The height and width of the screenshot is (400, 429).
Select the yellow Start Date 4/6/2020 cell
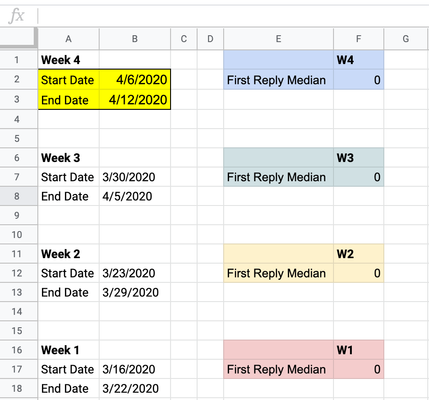pyautogui.click(x=135, y=80)
